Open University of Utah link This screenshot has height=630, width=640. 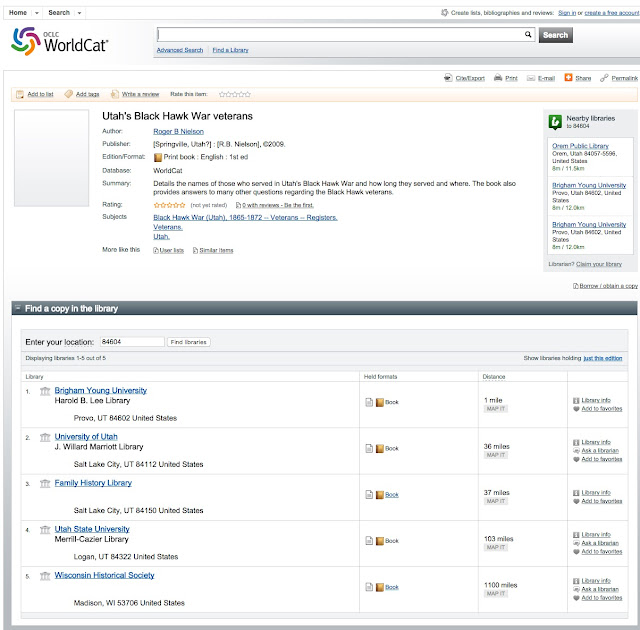[x=86, y=437]
